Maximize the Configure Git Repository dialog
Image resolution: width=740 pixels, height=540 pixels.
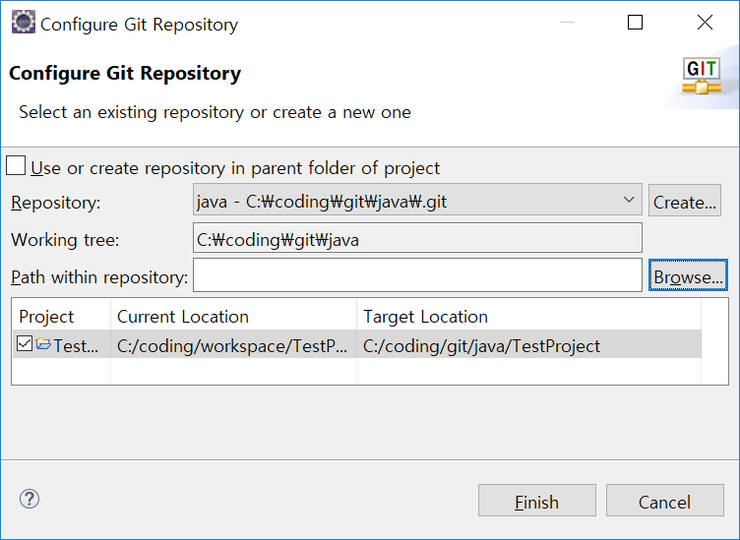click(x=635, y=23)
